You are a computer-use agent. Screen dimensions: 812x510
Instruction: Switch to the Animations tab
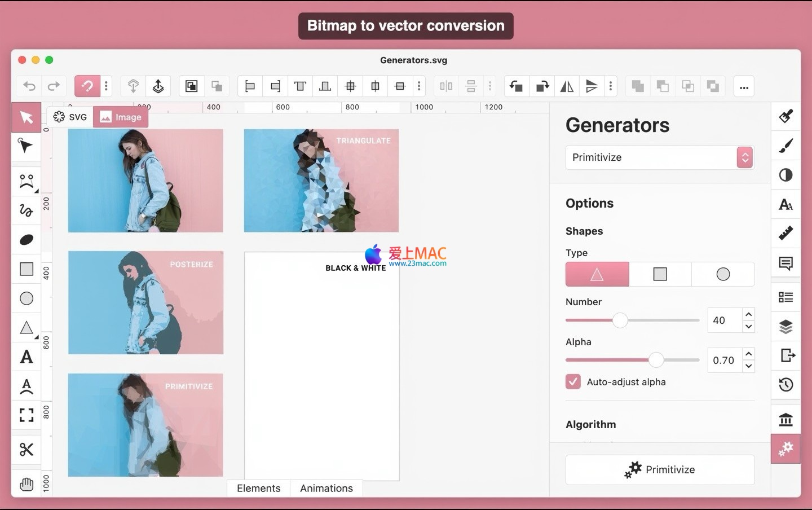326,488
